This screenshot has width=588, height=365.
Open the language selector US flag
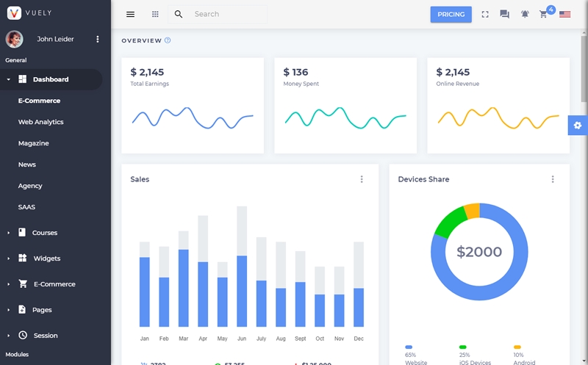click(564, 14)
